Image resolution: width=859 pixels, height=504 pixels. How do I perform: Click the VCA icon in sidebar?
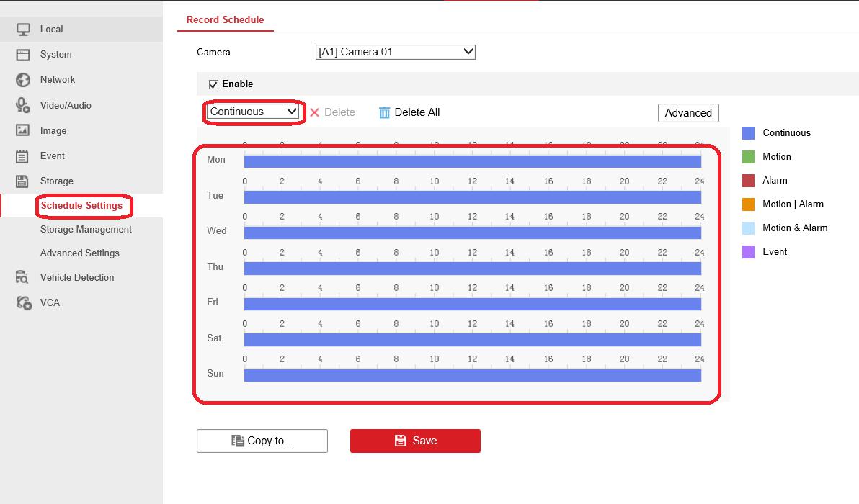coord(23,302)
